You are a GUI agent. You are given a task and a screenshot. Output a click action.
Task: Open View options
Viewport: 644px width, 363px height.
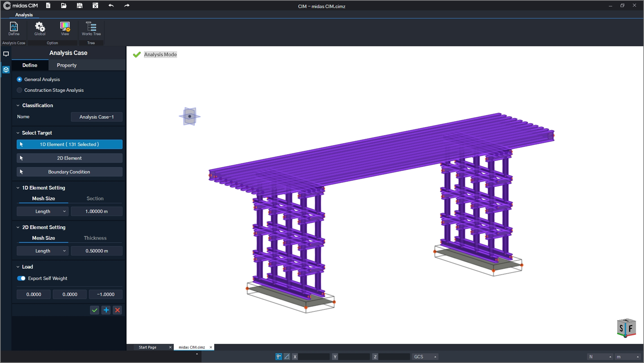[65, 29]
